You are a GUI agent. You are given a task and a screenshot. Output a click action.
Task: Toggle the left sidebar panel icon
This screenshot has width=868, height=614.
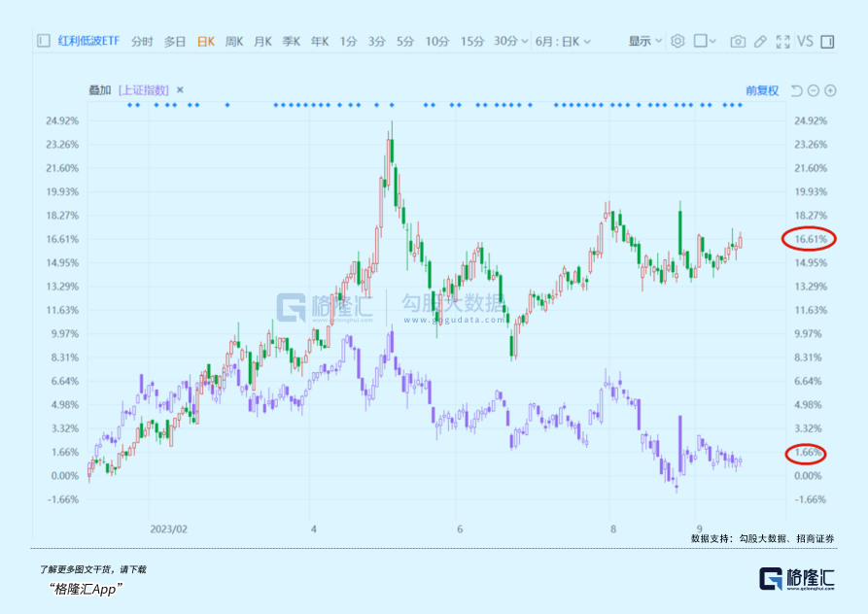tap(43, 41)
